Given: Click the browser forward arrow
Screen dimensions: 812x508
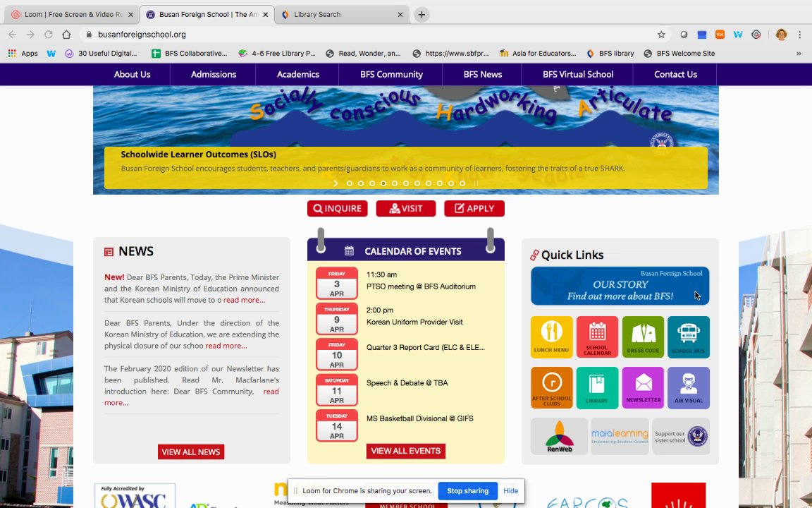Looking at the screenshot, I should pos(30,34).
